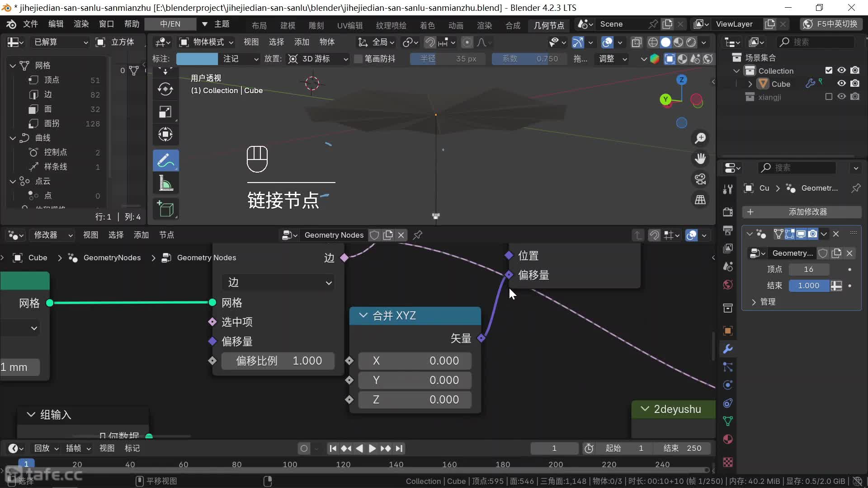Toggle the stabilize stroke checkbox
Viewport: 868px width, 488px height.
coord(358,59)
